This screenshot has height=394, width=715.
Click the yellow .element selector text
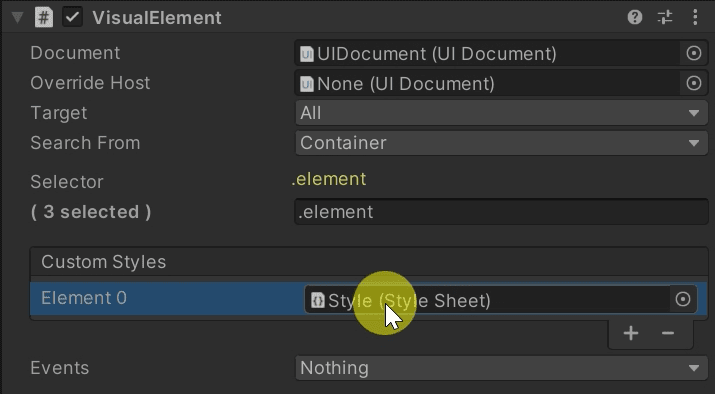(x=329, y=179)
